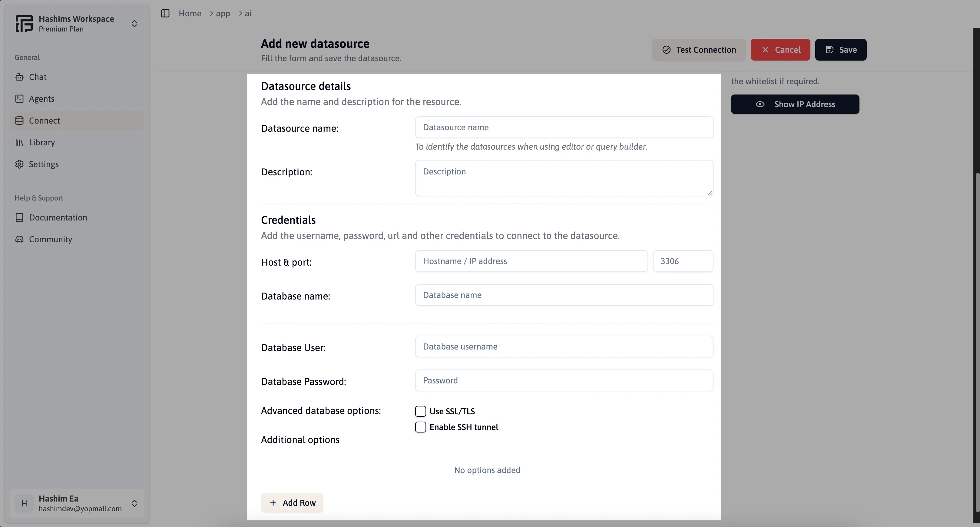
Task: Check Enable SSH tunnel option
Action: 420,427
